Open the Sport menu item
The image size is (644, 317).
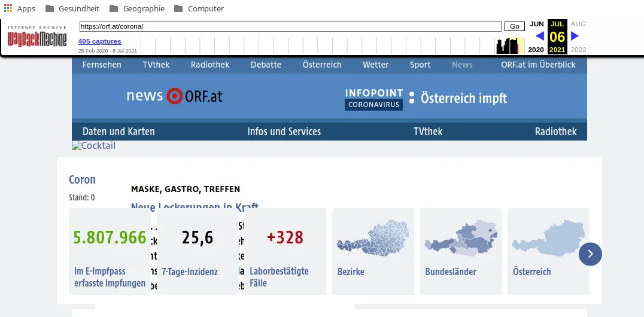(420, 65)
